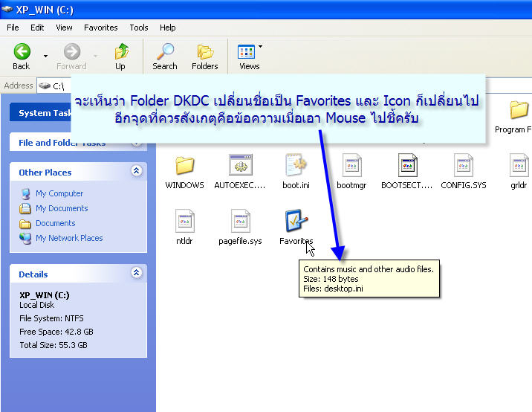
Task: Click the 'Local Disk' text in Details
Action: click(36, 305)
